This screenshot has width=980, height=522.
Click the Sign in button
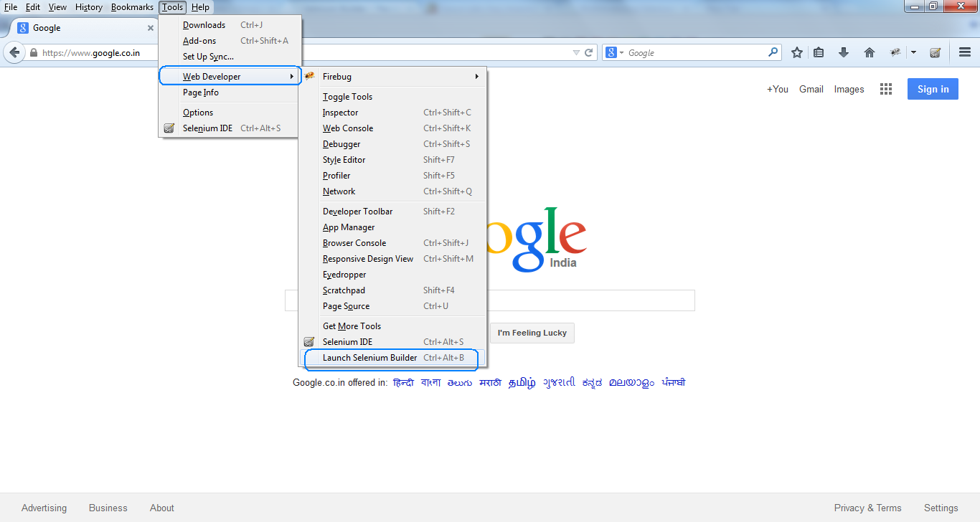pyautogui.click(x=932, y=88)
